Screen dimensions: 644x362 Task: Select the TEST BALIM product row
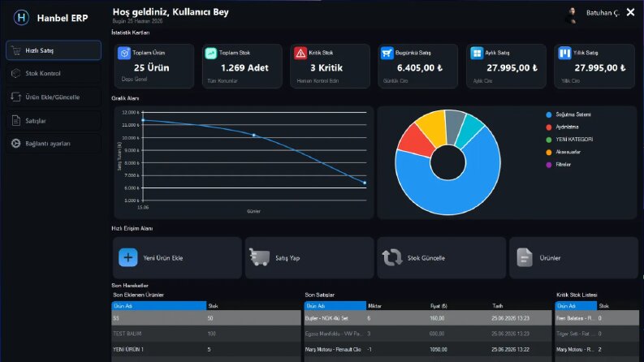coord(206,334)
